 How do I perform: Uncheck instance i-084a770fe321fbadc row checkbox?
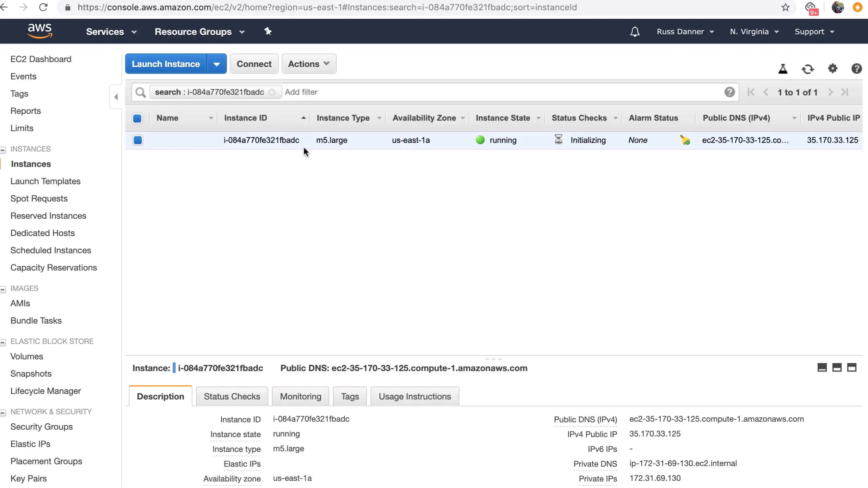click(x=138, y=140)
